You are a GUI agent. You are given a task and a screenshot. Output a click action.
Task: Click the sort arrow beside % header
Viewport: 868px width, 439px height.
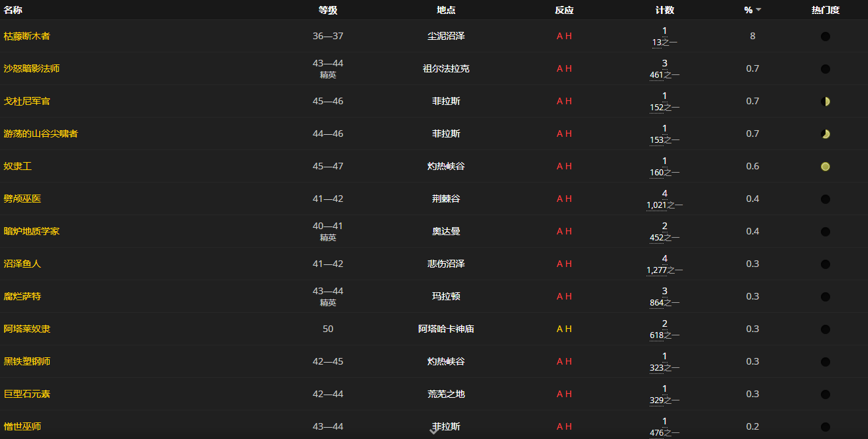(x=759, y=10)
